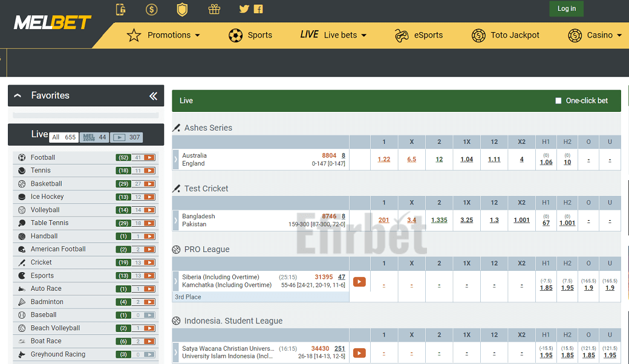Click the Basketball video stream icon
Viewport: 629px width, 364px height.
(149, 184)
